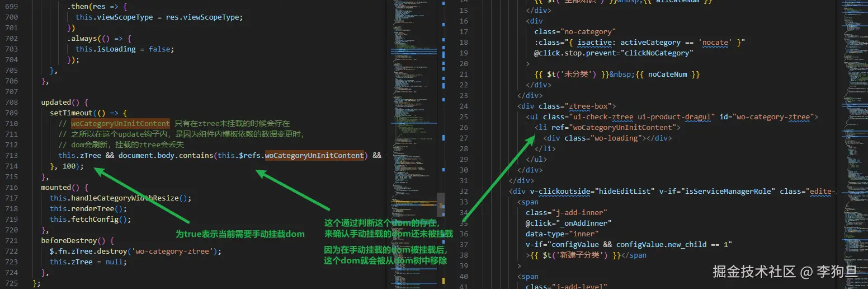The height and width of the screenshot is (289, 868).
Task: Click comment line '之所以在这个update钩子内'
Action: (182, 134)
